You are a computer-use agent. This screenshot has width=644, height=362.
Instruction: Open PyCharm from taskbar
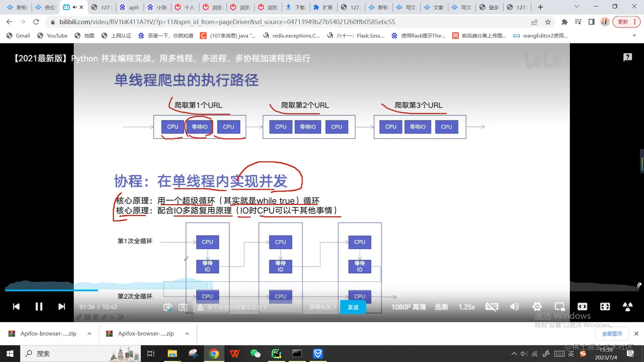pyautogui.click(x=276, y=353)
